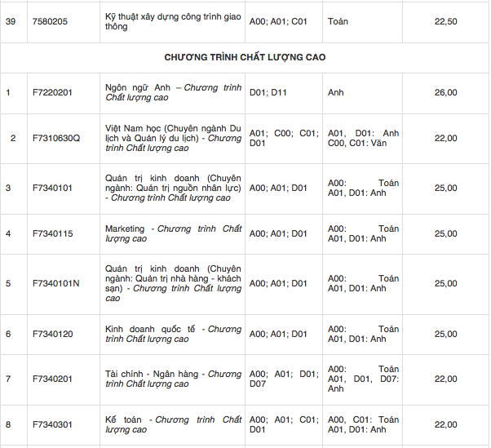Select program code 7580205
This screenshot has height=448, width=491.
tap(50, 21)
